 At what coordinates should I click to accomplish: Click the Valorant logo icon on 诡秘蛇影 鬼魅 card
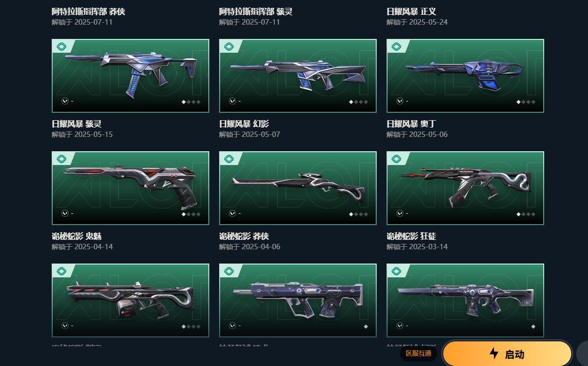pos(65,213)
